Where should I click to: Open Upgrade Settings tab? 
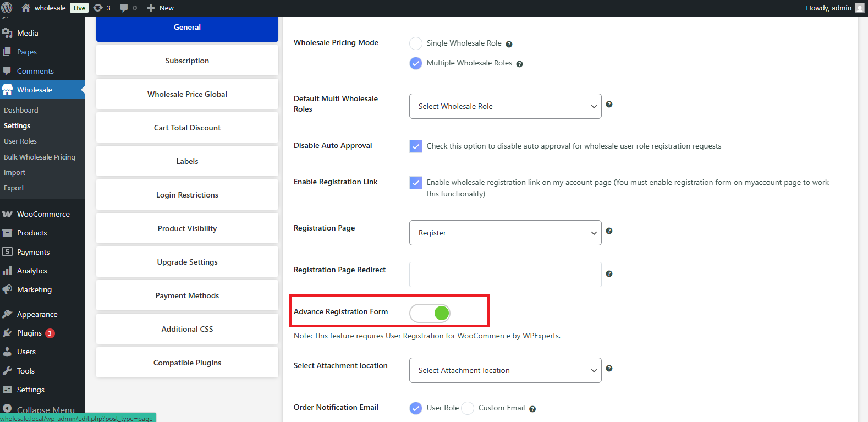(187, 262)
